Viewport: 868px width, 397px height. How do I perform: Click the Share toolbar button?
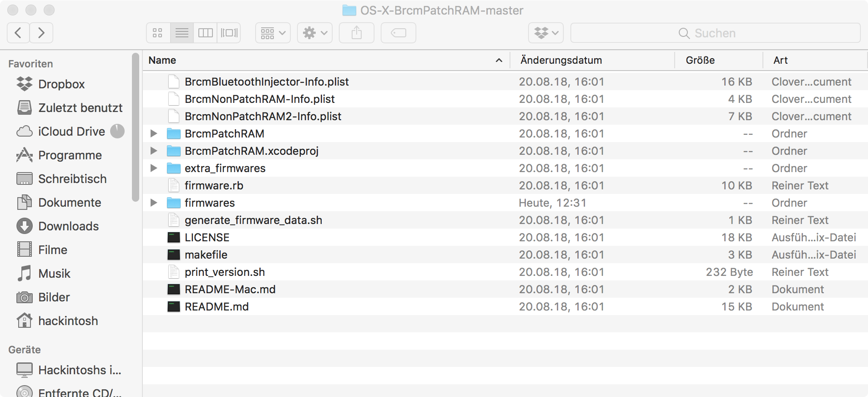point(357,33)
